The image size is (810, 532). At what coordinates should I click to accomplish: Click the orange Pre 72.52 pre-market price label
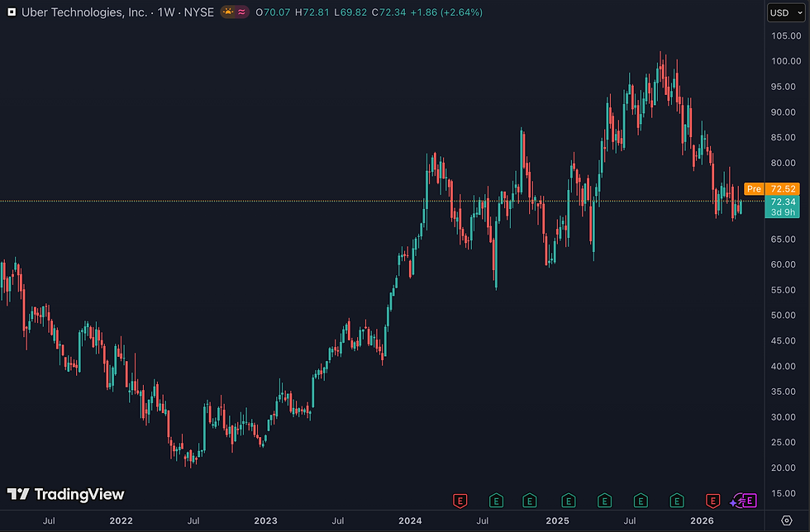point(772,189)
